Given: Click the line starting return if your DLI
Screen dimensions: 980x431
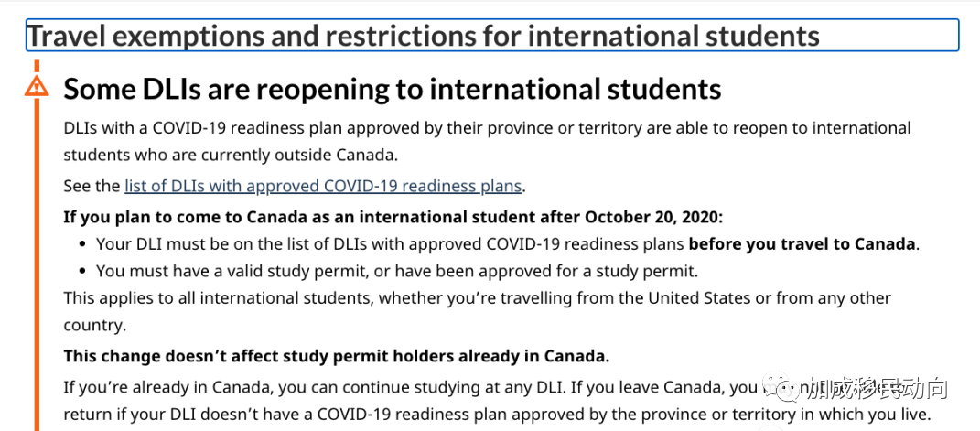Looking at the screenshot, I should coord(498,414).
